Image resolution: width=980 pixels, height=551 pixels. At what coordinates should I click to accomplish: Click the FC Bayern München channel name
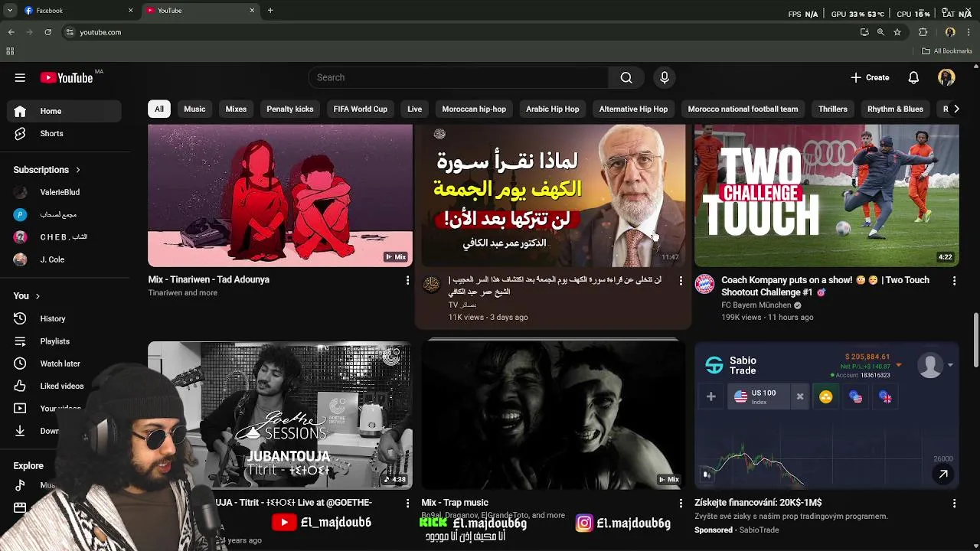point(756,305)
